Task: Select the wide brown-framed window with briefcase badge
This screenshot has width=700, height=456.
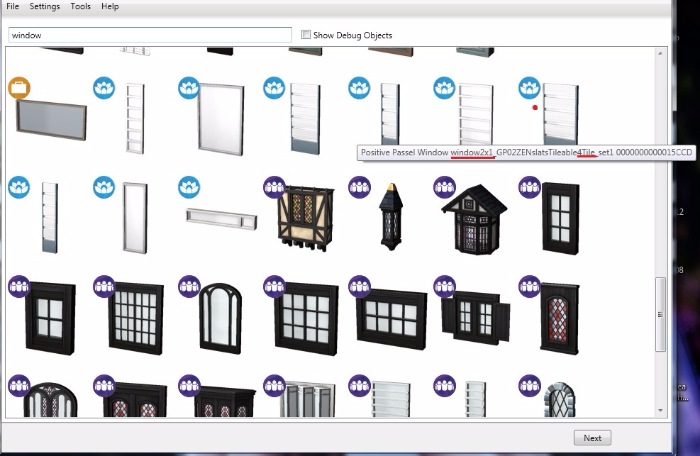Action: 51,119
